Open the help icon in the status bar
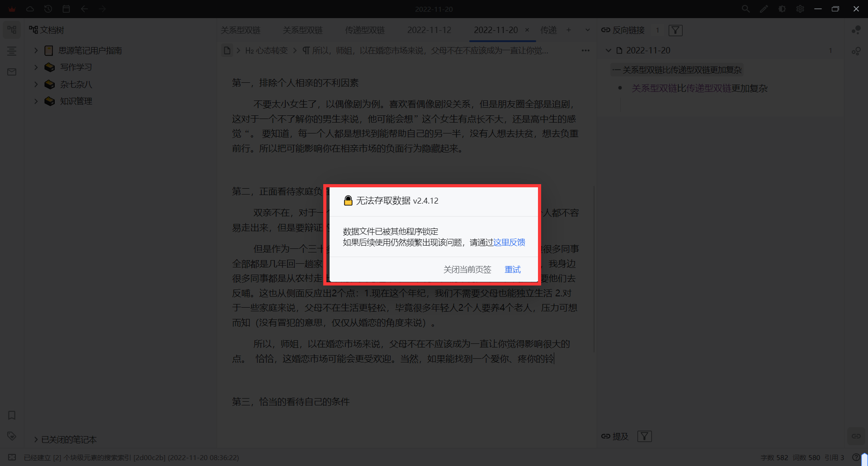 tap(856, 457)
